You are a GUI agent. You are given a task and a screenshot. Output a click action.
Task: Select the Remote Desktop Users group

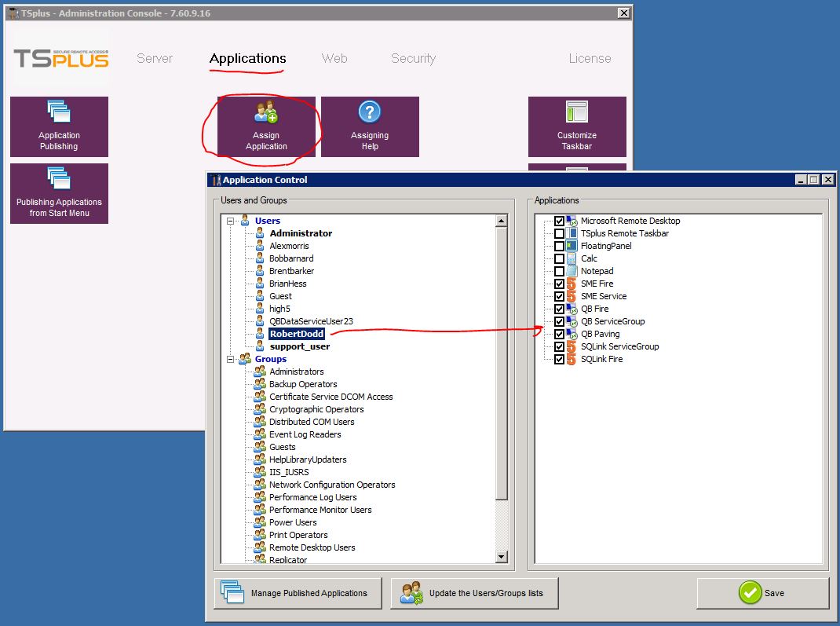(x=312, y=547)
